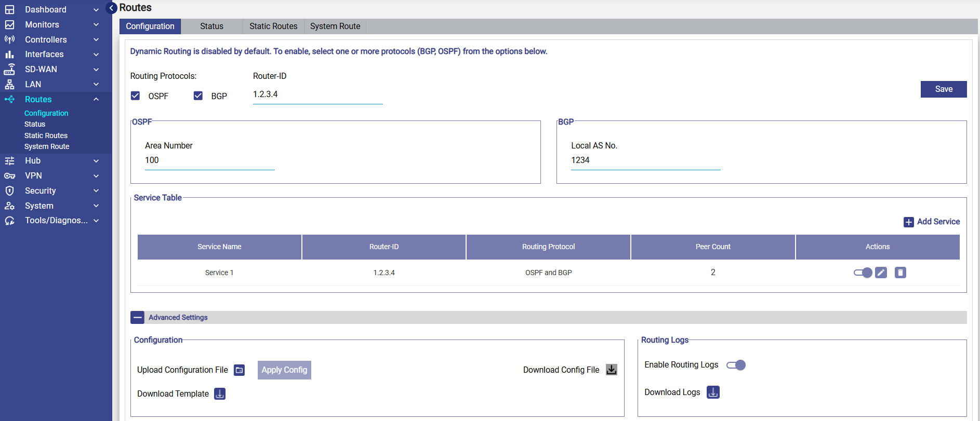The height and width of the screenshot is (421, 980).
Task: Uncheck the OSPF routing protocol checkbox
Action: [x=136, y=96]
